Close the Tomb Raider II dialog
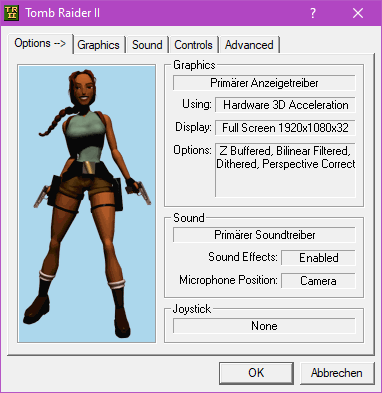 (358, 13)
